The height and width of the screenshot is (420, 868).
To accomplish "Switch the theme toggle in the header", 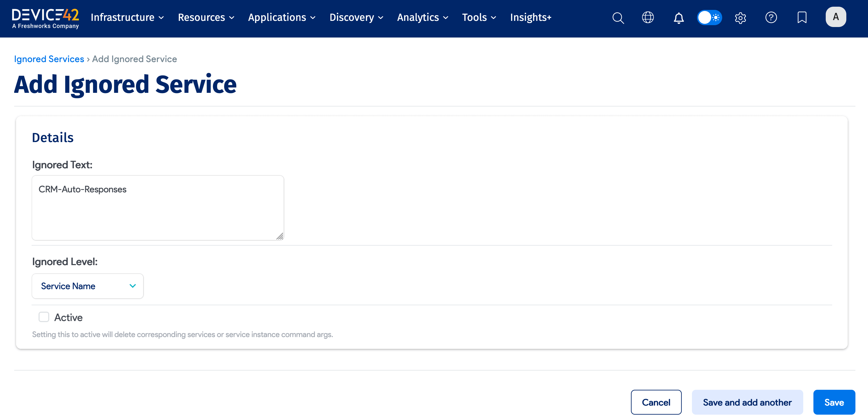I will 709,17.
